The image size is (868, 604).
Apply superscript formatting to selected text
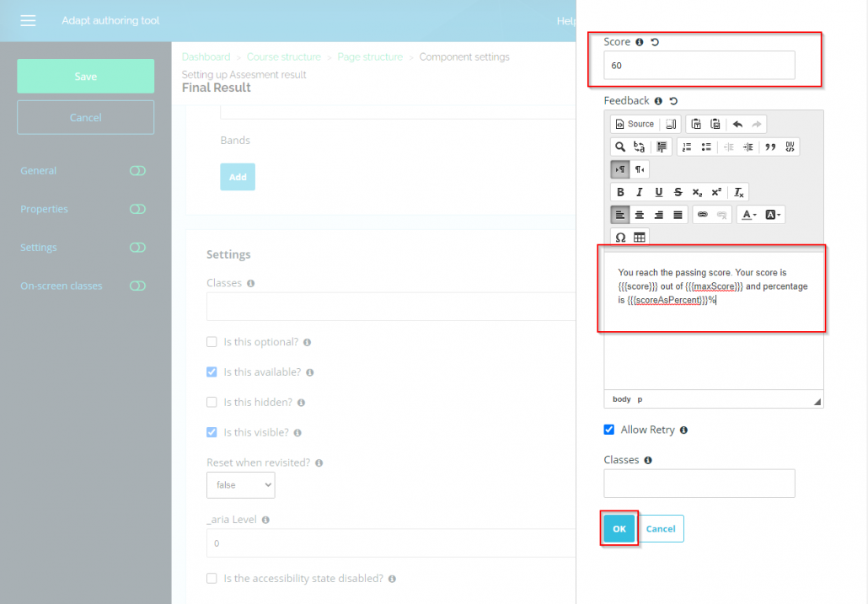coord(715,192)
